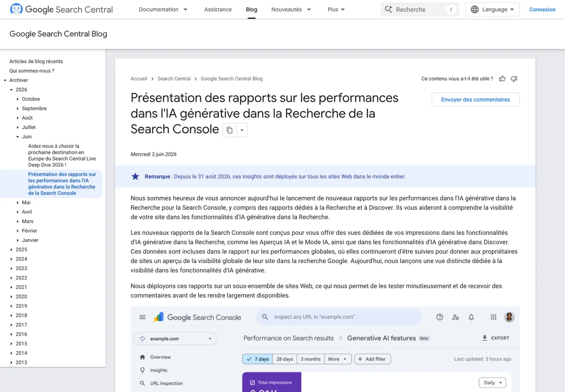Image resolution: width=565 pixels, height=392 pixels.
Task: Click the profile avatar in Search Console
Action: point(509,317)
